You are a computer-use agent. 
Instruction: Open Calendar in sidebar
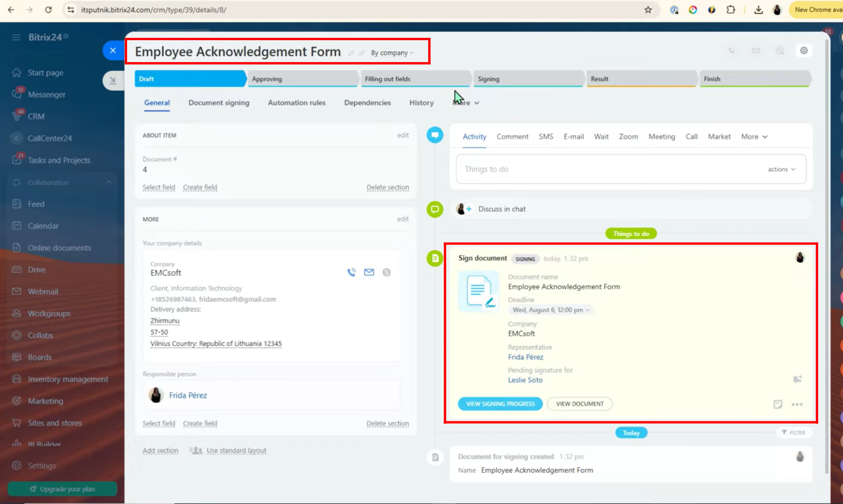tap(43, 226)
